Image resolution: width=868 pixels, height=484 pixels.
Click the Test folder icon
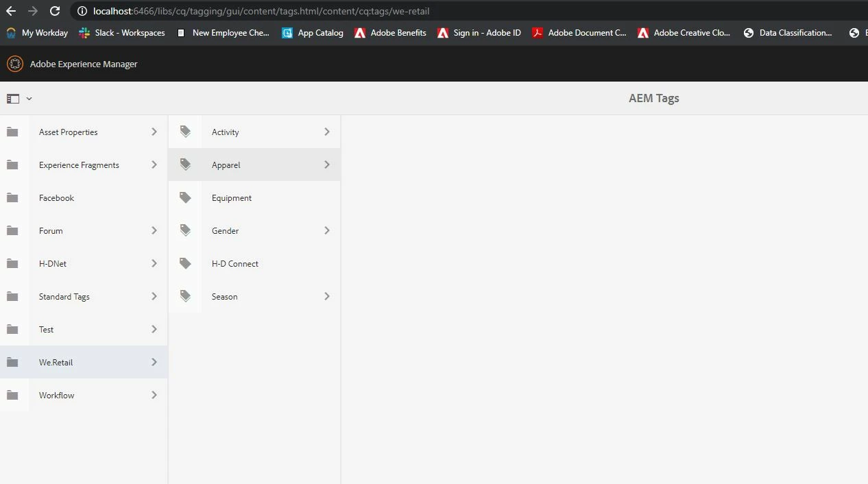click(x=12, y=329)
